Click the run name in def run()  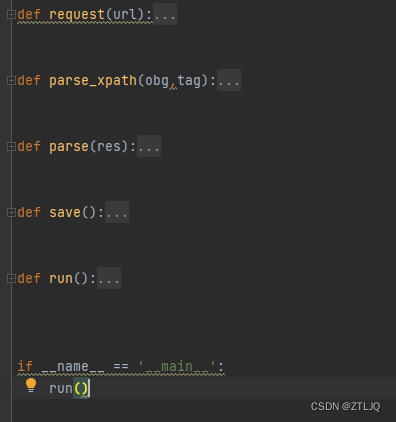61,278
